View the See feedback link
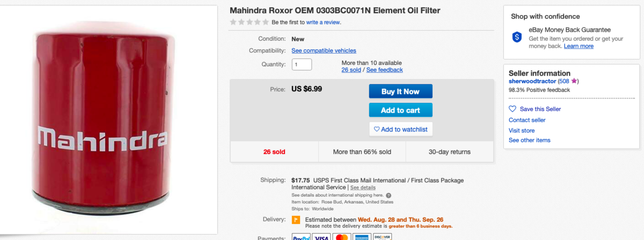 coord(384,70)
